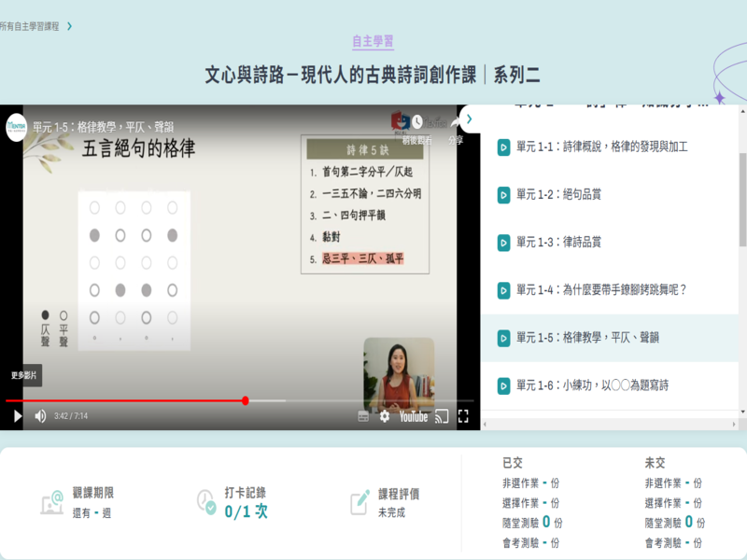The height and width of the screenshot is (560, 747).
Task: Open 更多影片 overlay
Action: pos(24,375)
